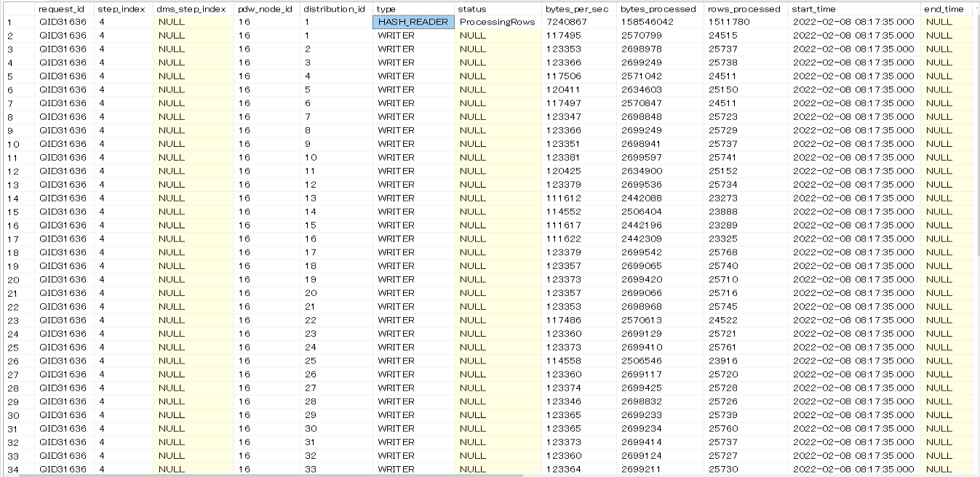This screenshot has width=980, height=477.
Task: Select the bytes_processed cell 2699129
Action: 659,334
